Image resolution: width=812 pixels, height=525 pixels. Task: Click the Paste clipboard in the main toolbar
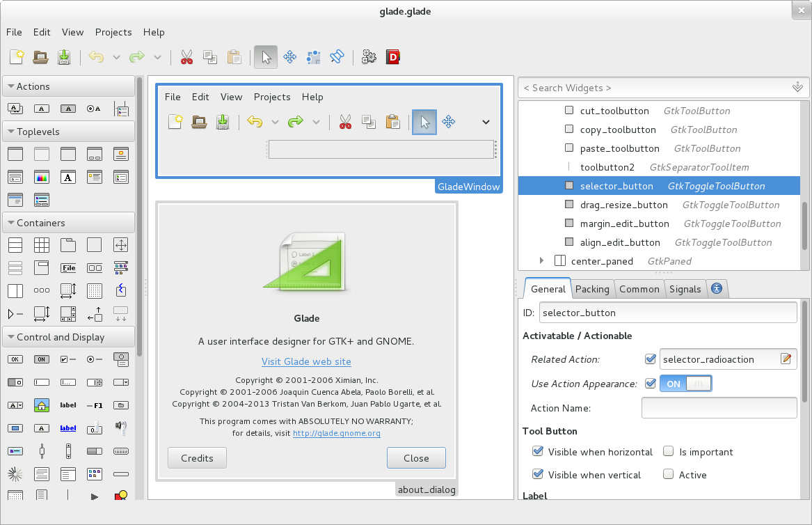point(234,57)
